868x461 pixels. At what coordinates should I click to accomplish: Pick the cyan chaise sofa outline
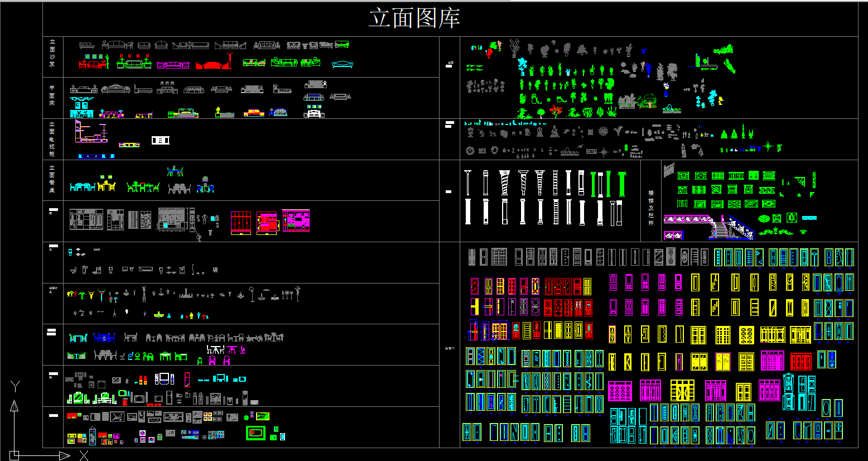click(342, 65)
